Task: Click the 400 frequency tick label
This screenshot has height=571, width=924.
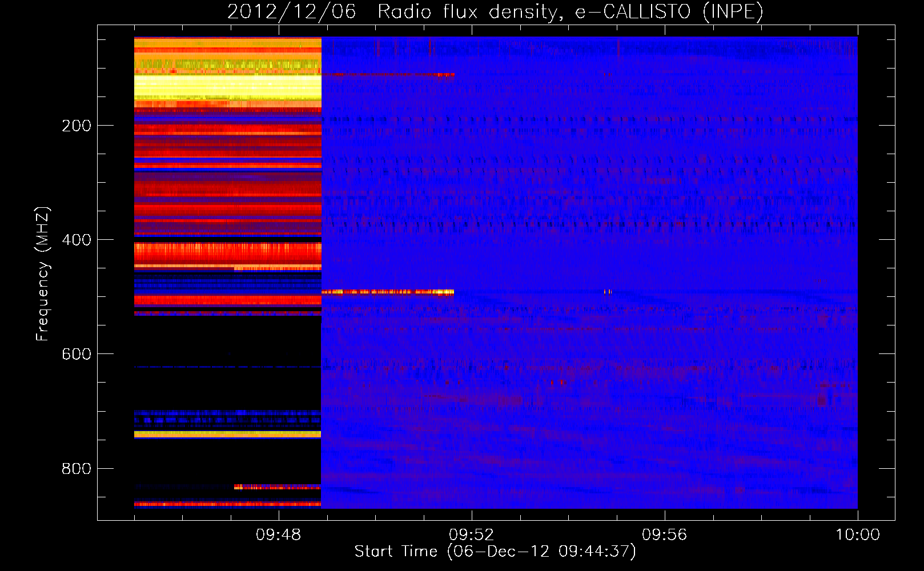Action: pyautogui.click(x=77, y=240)
